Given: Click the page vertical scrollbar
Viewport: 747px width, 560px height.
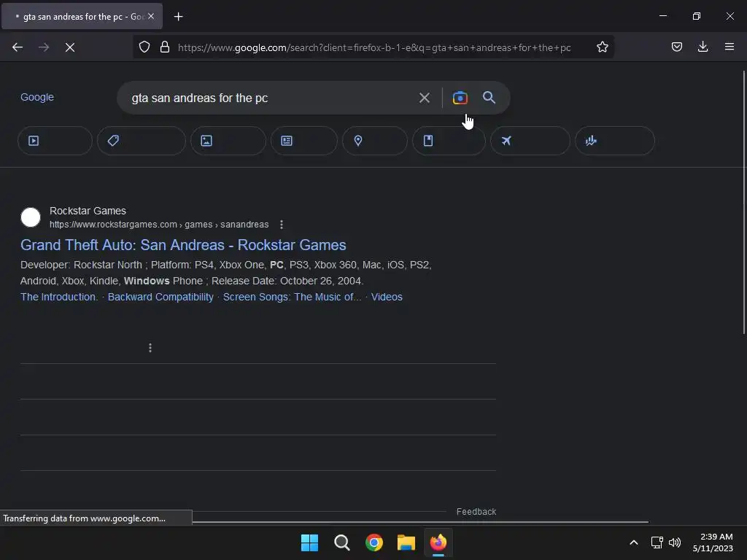Looking at the screenshot, I should click(x=744, y=203).
